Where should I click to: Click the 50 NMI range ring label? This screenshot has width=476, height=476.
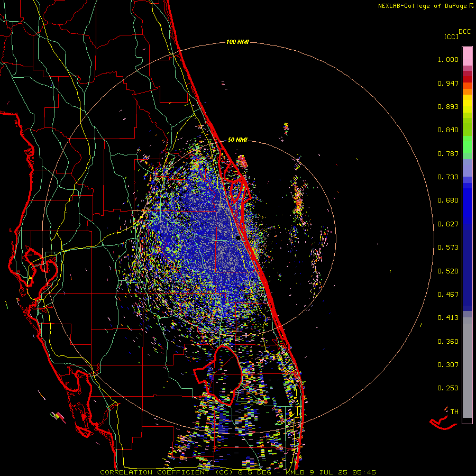click(237, 140)
